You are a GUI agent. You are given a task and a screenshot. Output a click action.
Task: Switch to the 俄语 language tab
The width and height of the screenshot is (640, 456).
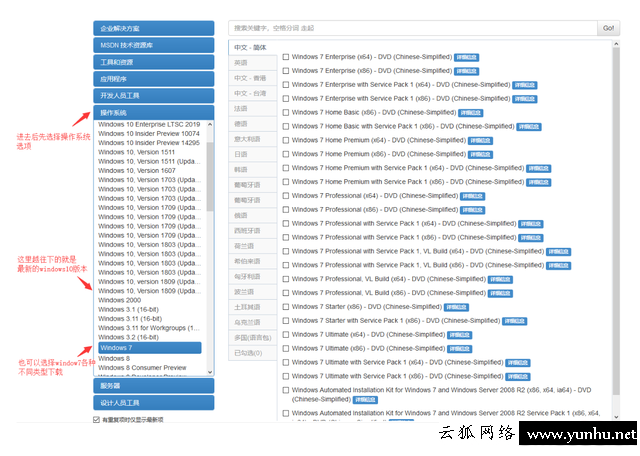[253, 216]
